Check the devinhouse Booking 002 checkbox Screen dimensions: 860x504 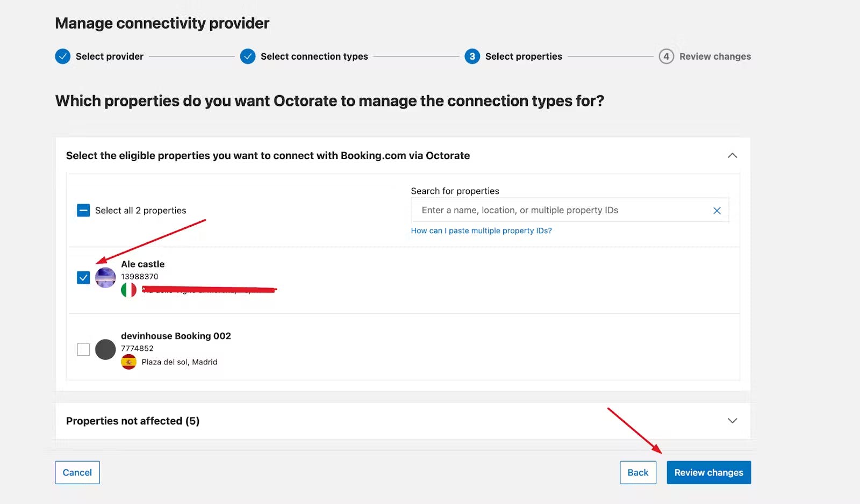point(83,349)
